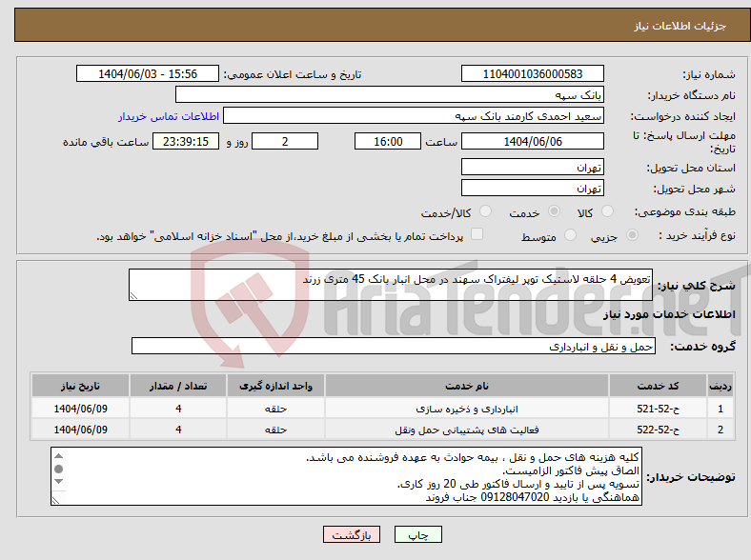
Task: Click the down arrow of the notes scrollbar
Action: pyautogui.click(x=58, y=481)
